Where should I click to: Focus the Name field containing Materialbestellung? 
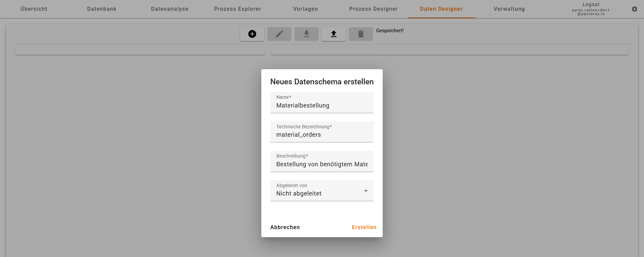[322, 105]
